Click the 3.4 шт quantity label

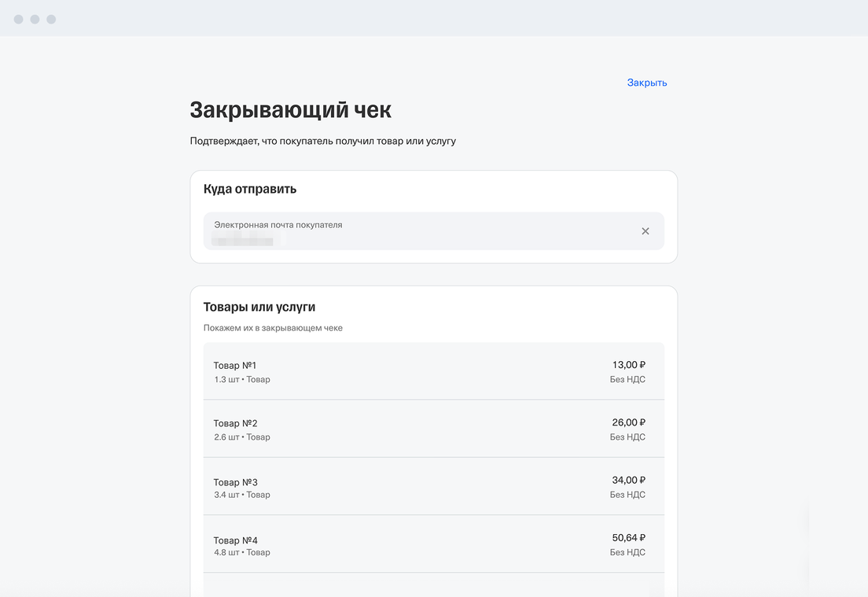(x=226, y=496)
